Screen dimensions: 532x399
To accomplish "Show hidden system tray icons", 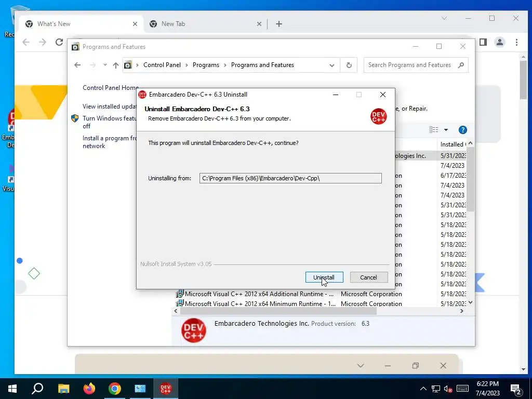I will coord(423,389).
